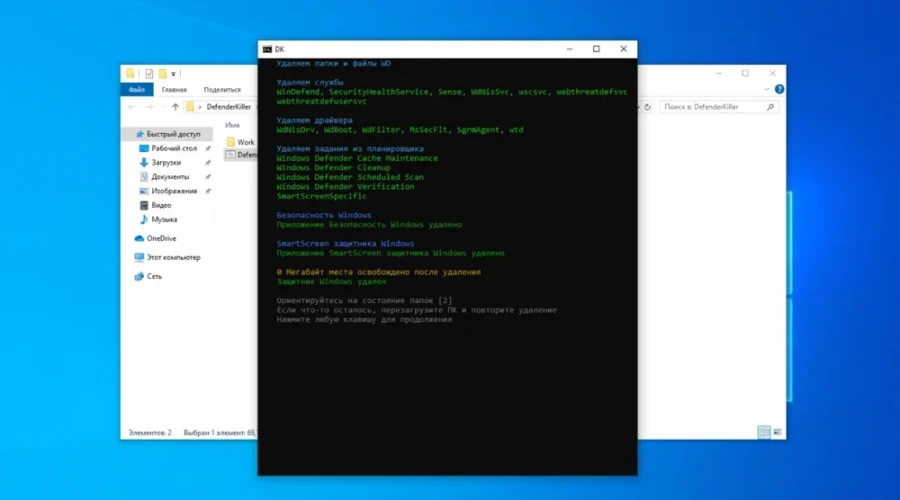Open the quick access toolbar customize dropdown

(x=174, y=73)
